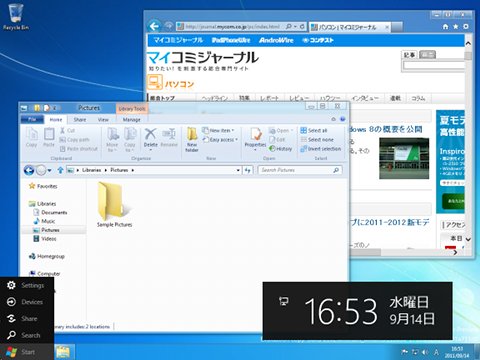The width and height of the screenshot is (480, 360).
Task: Create a New folder from the ribbon
Action: point(192,140)
